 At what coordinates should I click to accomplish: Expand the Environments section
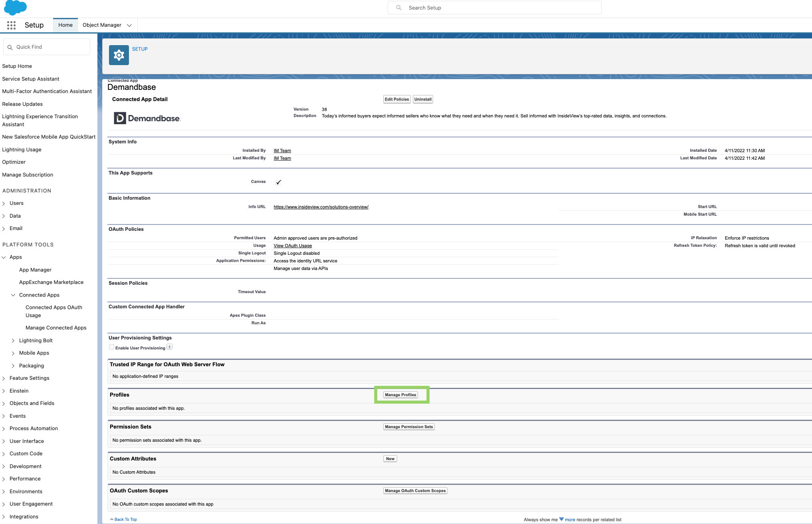click(x=4, y=492)
